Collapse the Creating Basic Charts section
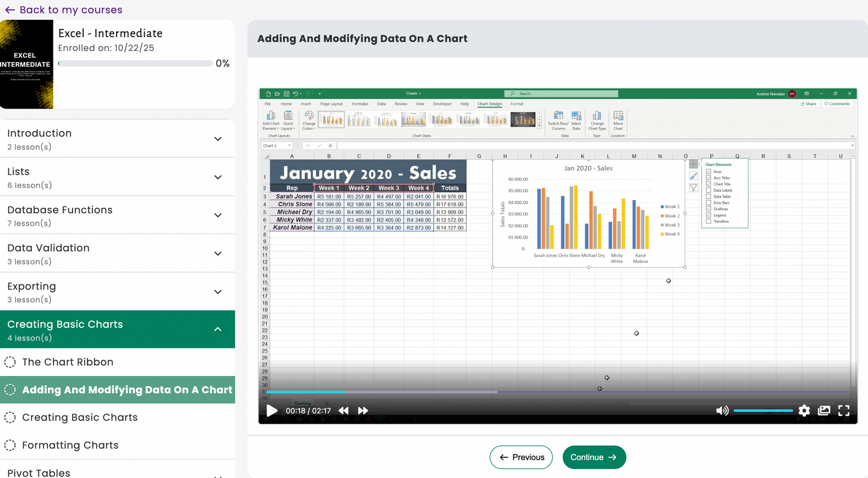Screen dimensions: 868x478 (217, 329)
